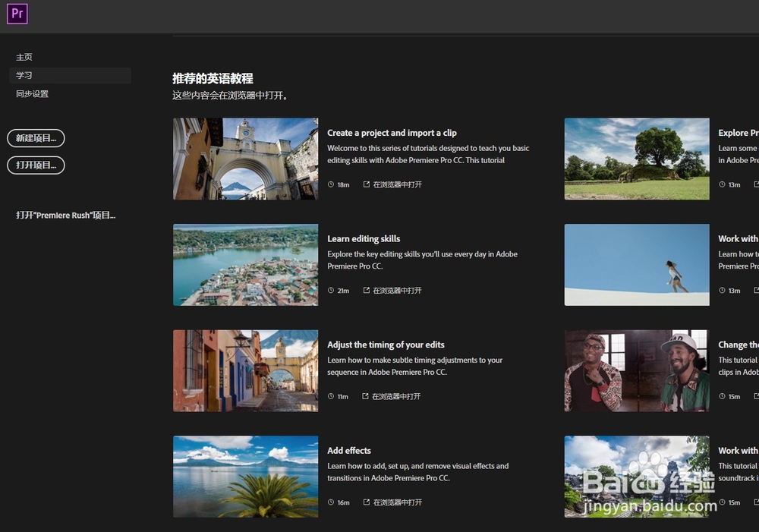Click the 16m duration text
This screenshot has width=759, height=532.
click(x=343, y=503)
